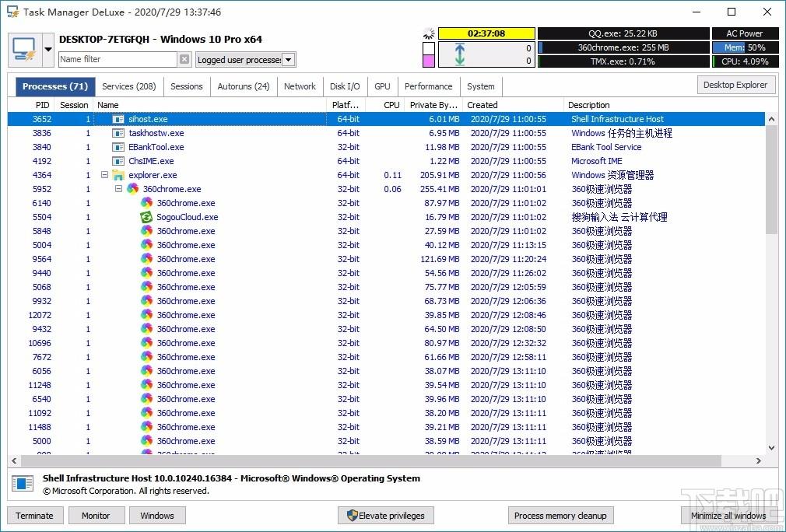
Task: Click the Monitor button
Action: (96, 516)
